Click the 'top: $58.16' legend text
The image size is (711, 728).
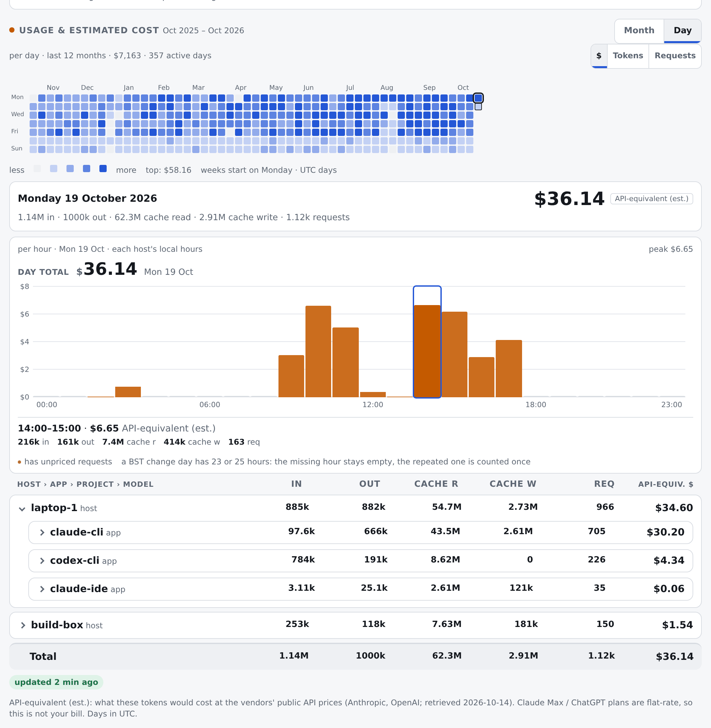point(169,170)
